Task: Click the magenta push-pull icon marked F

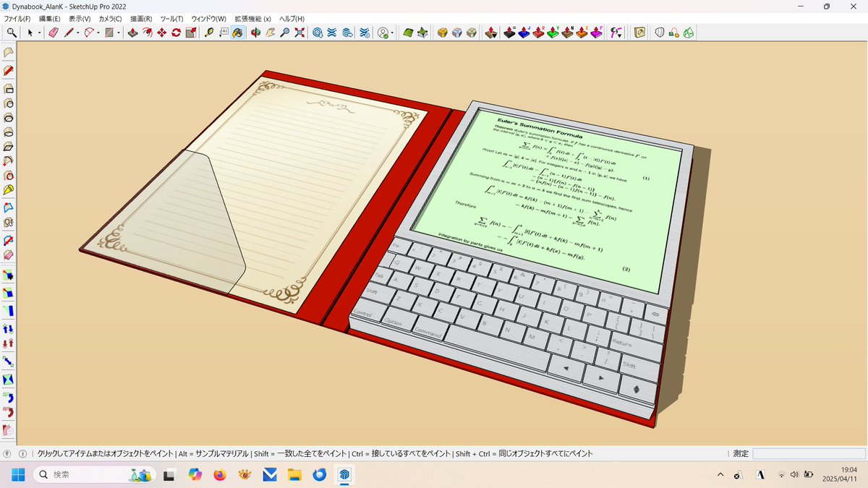Action: [x=596, y=33]
